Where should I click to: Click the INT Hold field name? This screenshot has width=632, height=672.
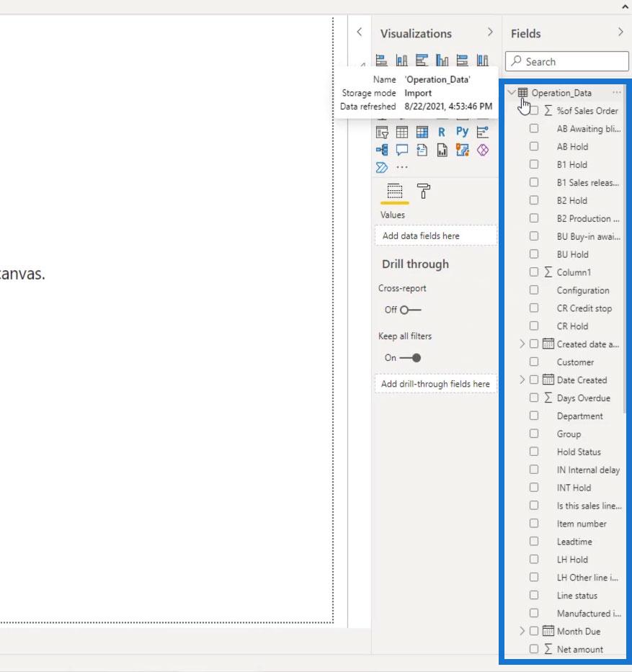(574, 488)
